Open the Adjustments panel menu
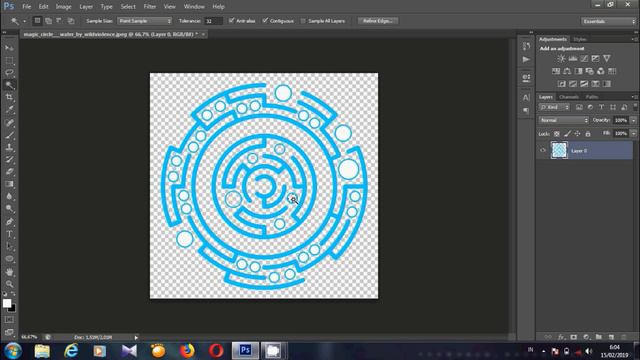 coord(635,40)
